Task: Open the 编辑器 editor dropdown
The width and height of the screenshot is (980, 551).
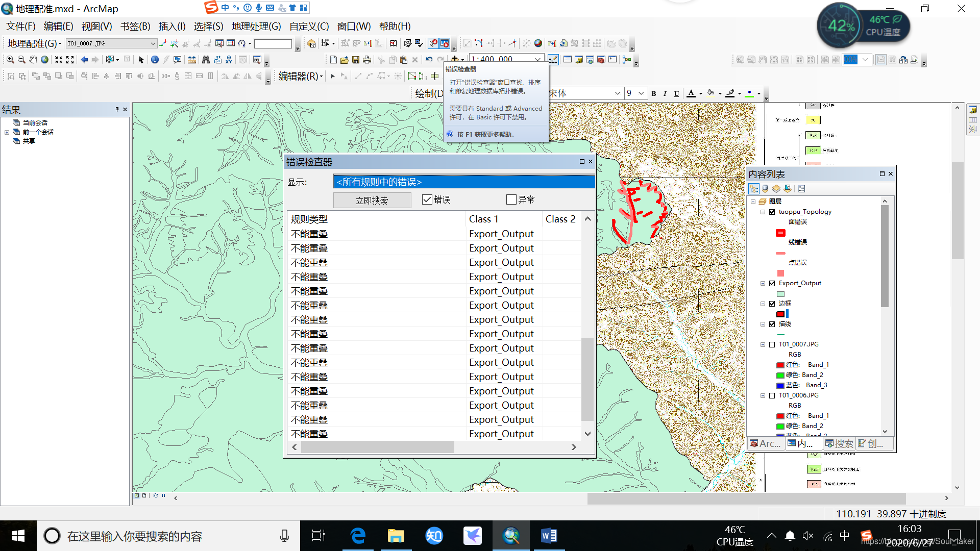Action: point(301,76)
